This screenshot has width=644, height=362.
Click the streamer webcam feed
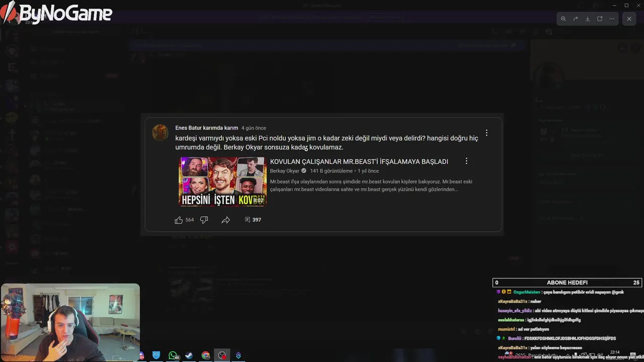(70, 322)
